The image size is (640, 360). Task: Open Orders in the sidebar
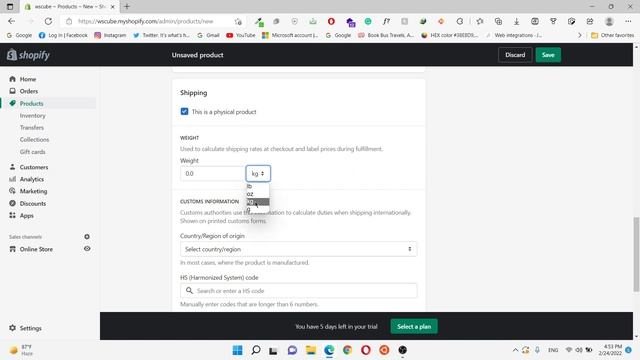[x=29, y=91]
